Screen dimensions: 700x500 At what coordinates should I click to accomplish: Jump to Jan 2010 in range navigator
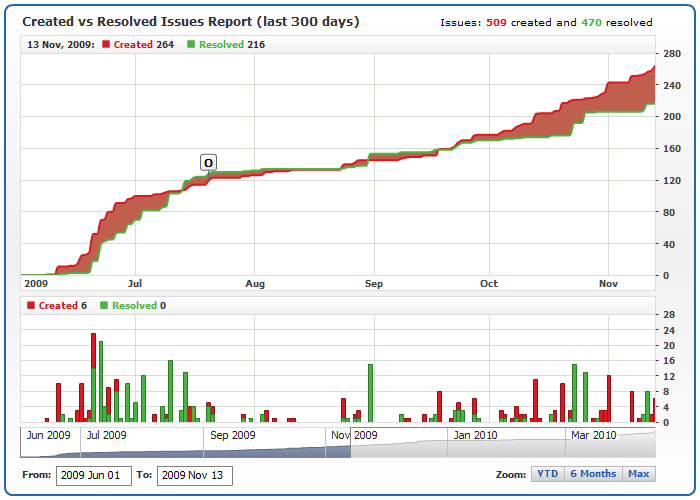[x=474, y=435]
